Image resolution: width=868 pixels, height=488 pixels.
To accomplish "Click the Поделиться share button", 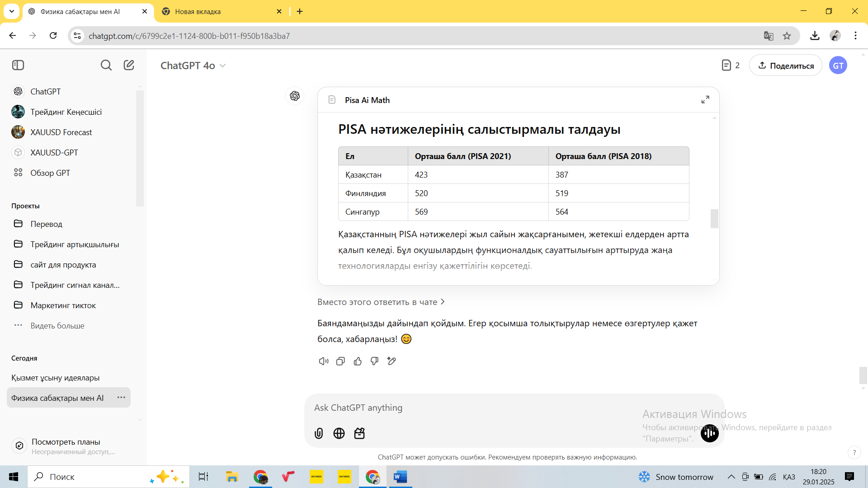I will (x=785, y=66).
